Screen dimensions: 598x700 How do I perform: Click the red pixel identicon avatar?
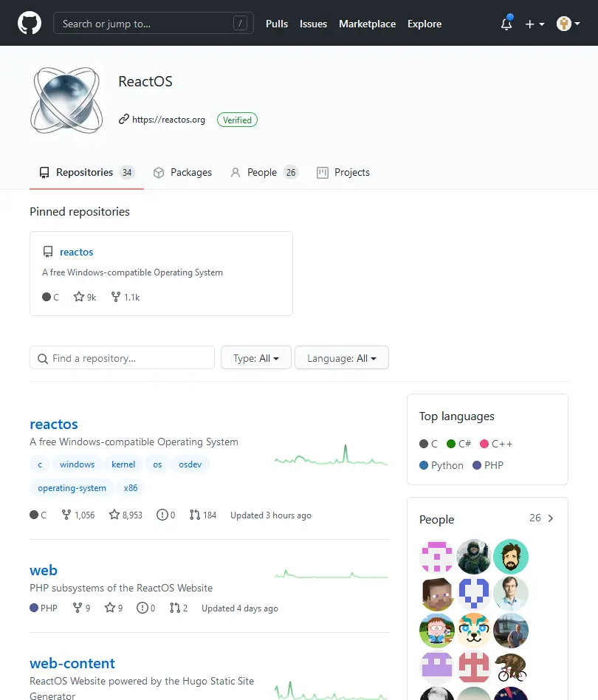474,668
